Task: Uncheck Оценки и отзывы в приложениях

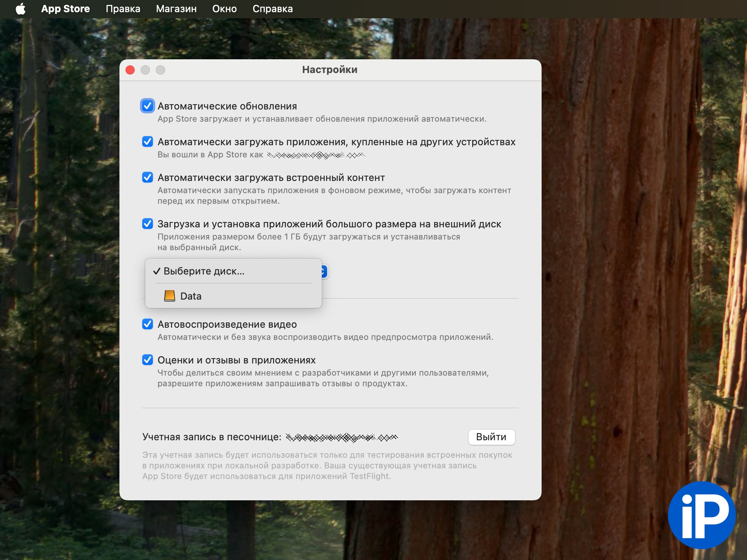Action: (148, 360)
